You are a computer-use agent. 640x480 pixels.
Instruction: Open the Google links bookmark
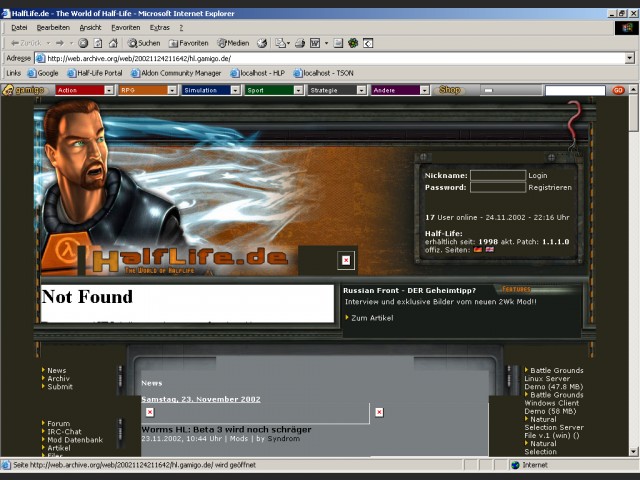tap(43, 73)
